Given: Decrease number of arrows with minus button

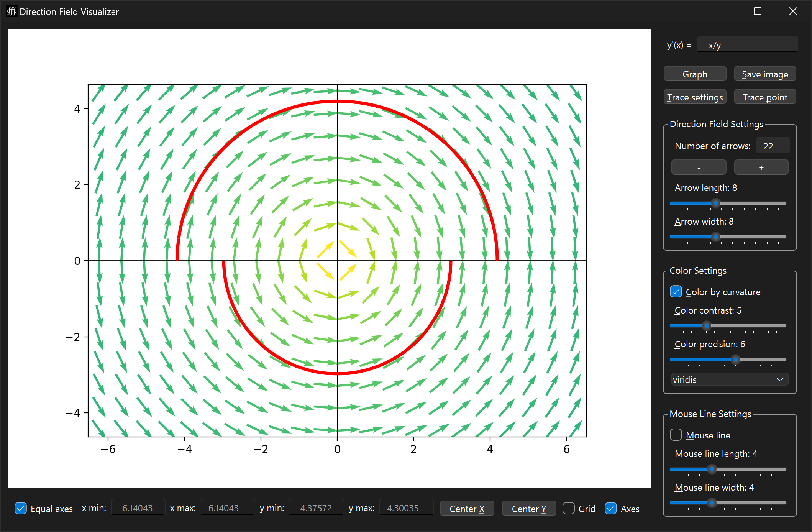Looking at the screenshot, I should [x=699, y=167].
